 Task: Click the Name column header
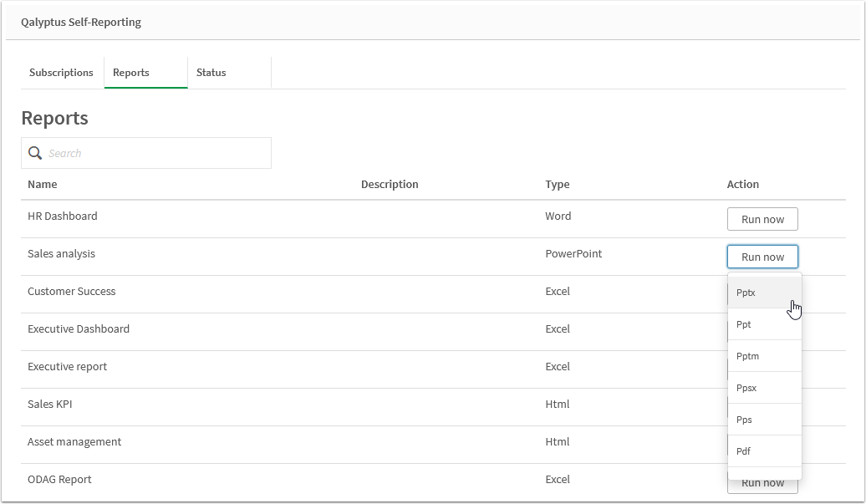click(x=43, y=184)
